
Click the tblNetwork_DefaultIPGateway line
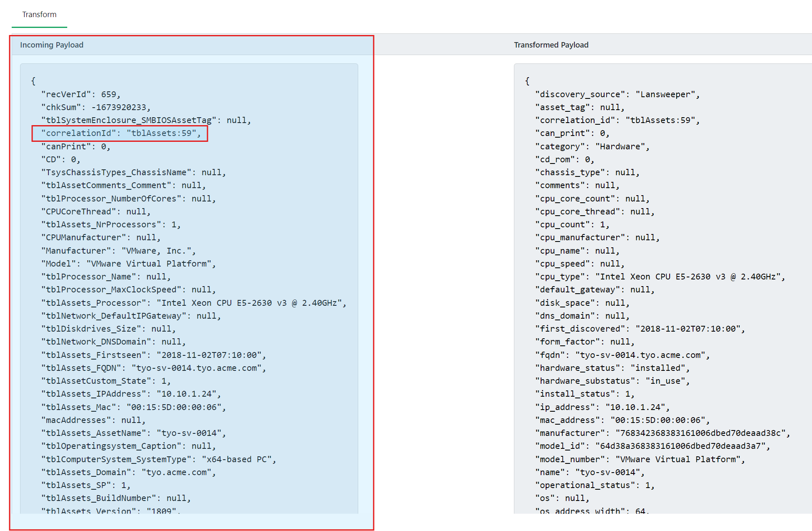point(131,316)
